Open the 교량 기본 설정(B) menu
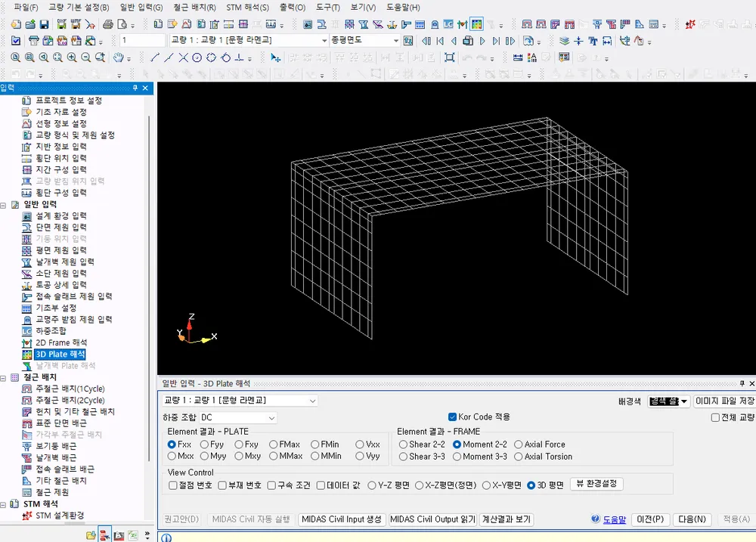The width and height of the screenshot is (756, 542). (79, 8)
